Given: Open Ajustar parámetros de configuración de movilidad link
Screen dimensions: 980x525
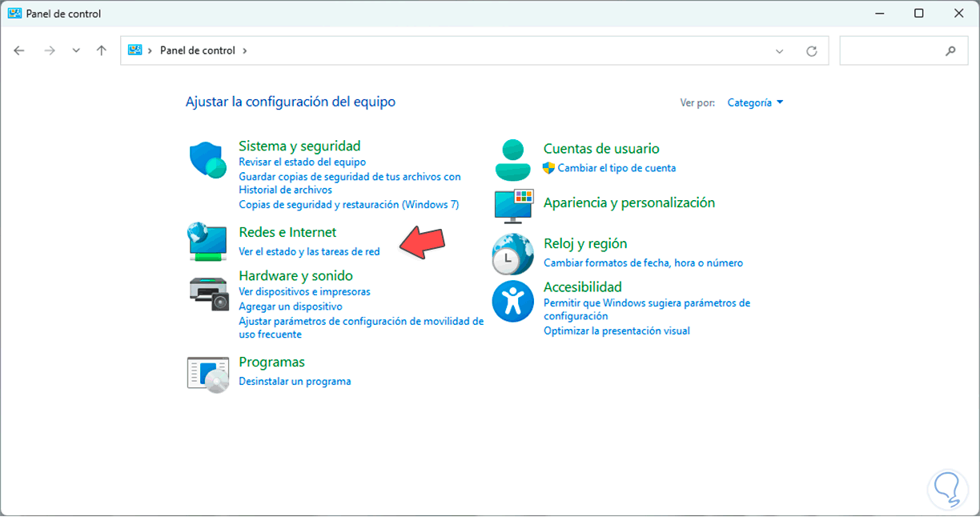Looking at the screenshot, I should coord(361,327).
